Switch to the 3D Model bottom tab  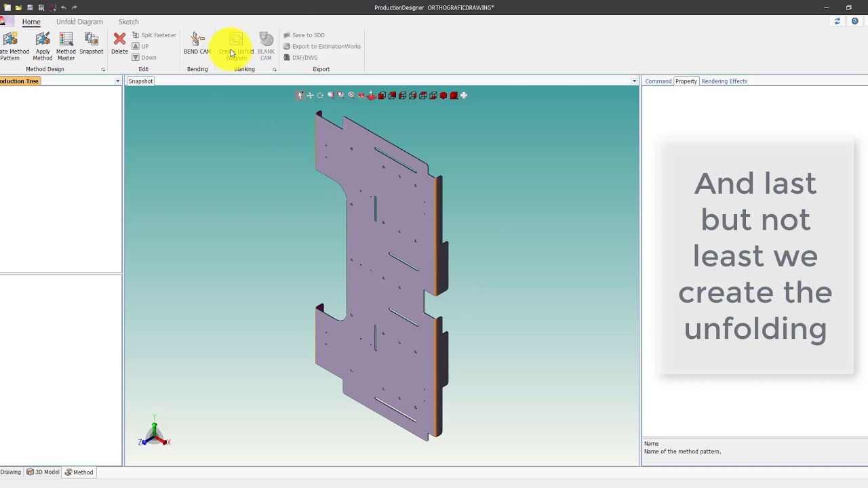point(43,472)
